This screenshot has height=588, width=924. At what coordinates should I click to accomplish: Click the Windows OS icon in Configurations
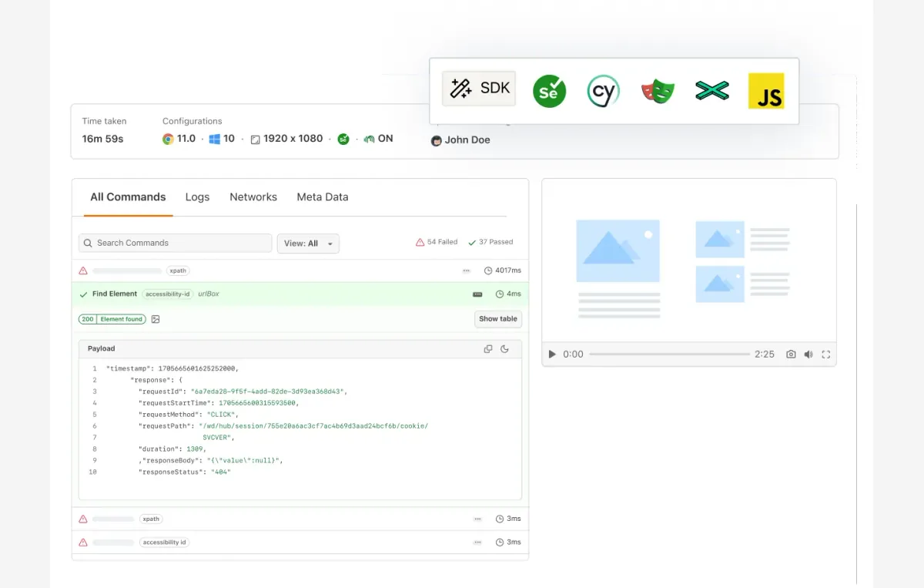point(215,139)
